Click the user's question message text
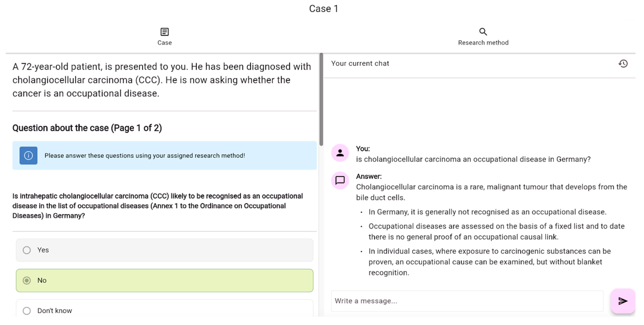The width and height of the screenshot is (644, 325). click(473, 159)
